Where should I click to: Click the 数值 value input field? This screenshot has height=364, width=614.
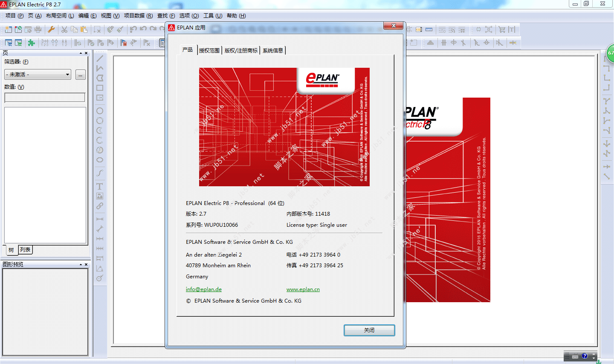tap(45, 98)
